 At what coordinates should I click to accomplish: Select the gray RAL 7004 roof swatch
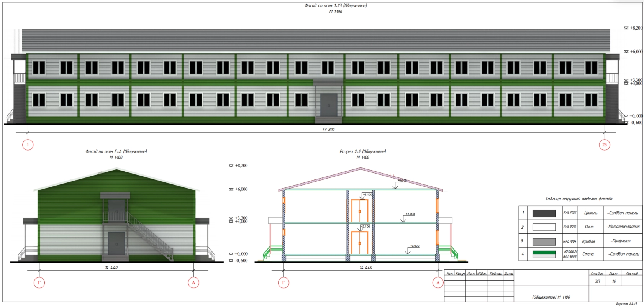(x=544, y=241)
